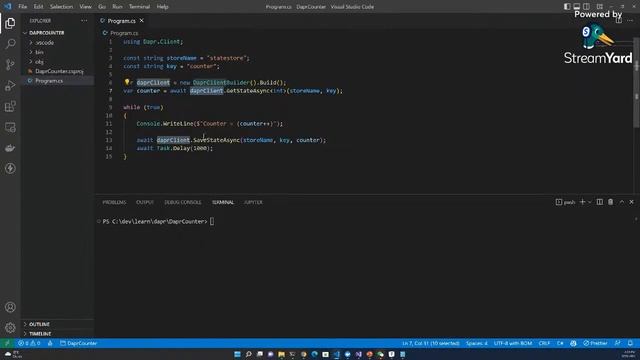Click the Split Editor Right icon

pyautogui.click(x=619, y=20)
